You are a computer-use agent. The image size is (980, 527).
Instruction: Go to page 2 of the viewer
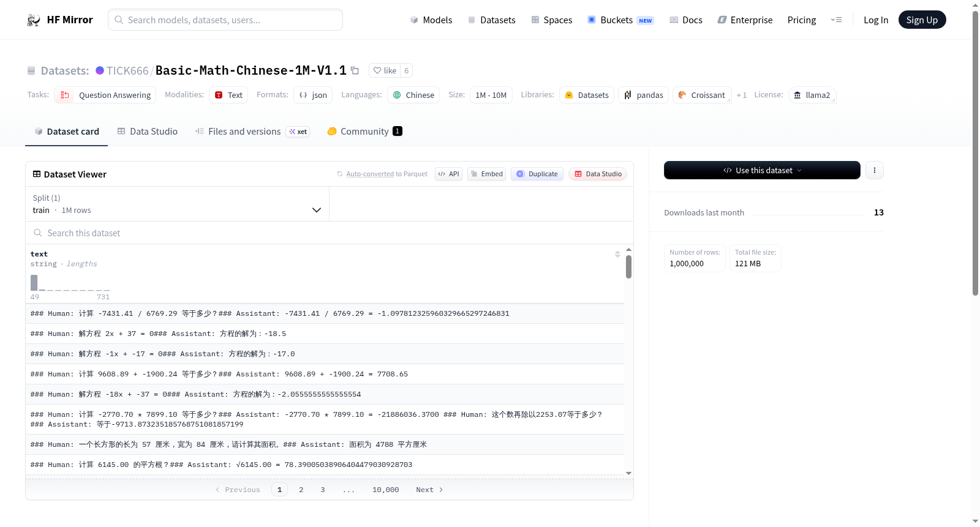[301, 490]
